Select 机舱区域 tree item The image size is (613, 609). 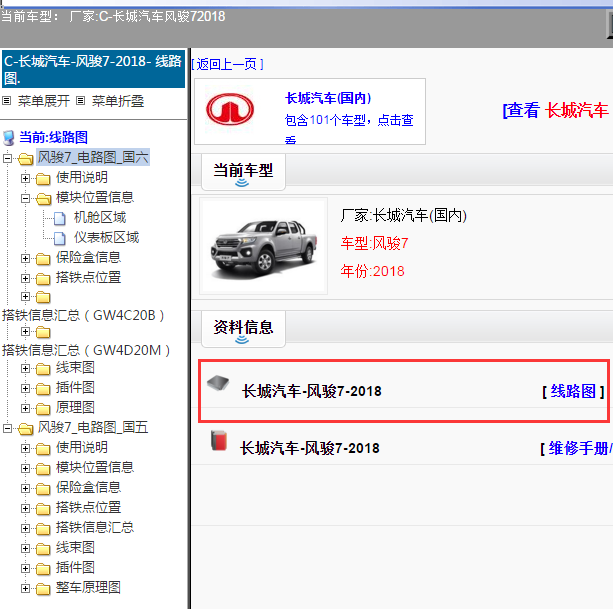(x=100, y=217)
